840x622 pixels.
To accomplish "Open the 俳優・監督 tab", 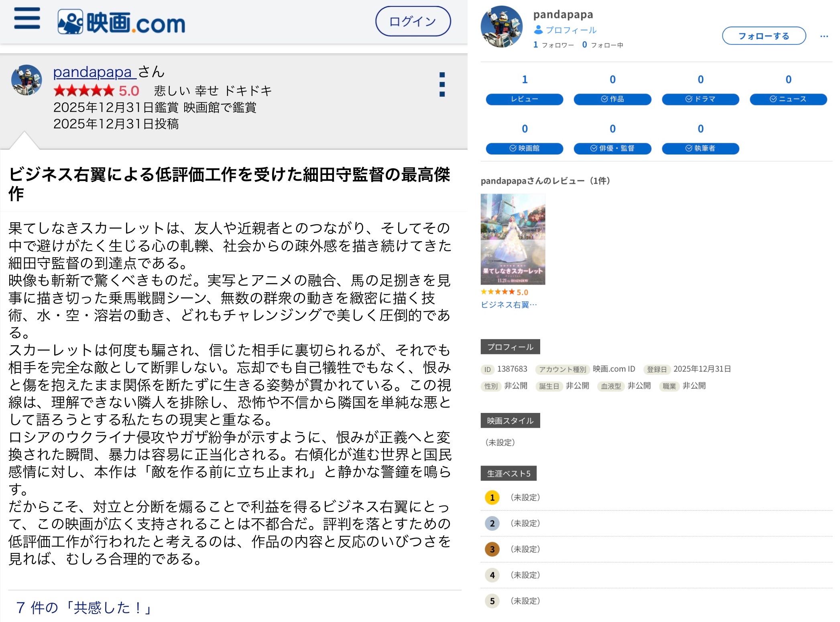I will click(x=612, y=148).
